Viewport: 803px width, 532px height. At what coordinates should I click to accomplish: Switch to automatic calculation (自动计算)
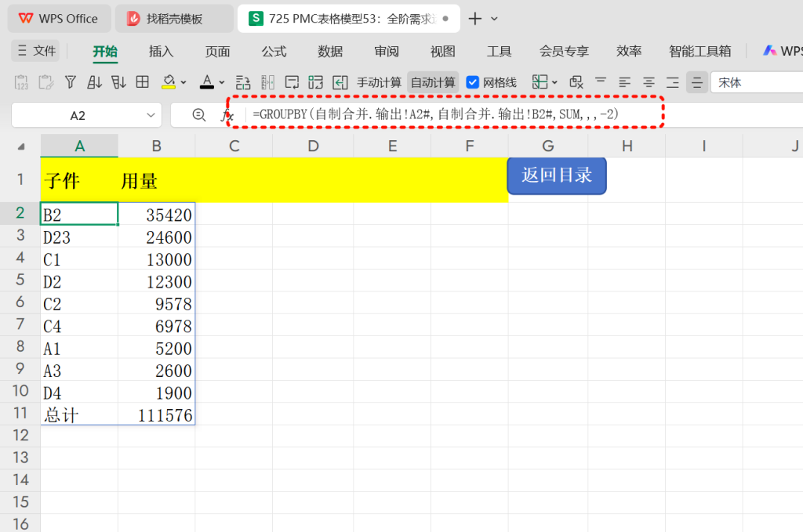click(x=433, y=82)
